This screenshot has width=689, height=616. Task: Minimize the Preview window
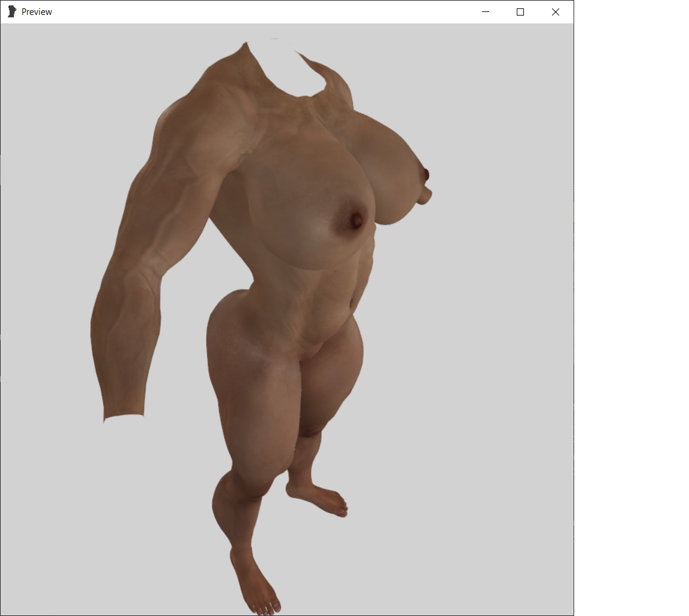pos(486,12)
